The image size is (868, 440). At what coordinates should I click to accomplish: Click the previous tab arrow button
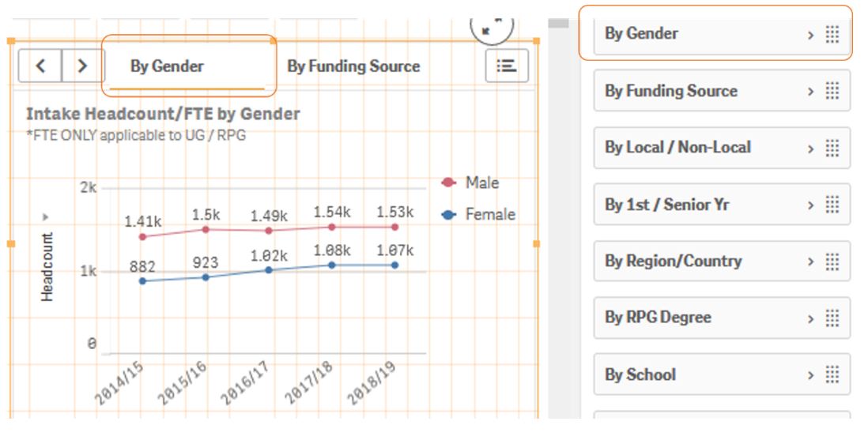(40, 66)
